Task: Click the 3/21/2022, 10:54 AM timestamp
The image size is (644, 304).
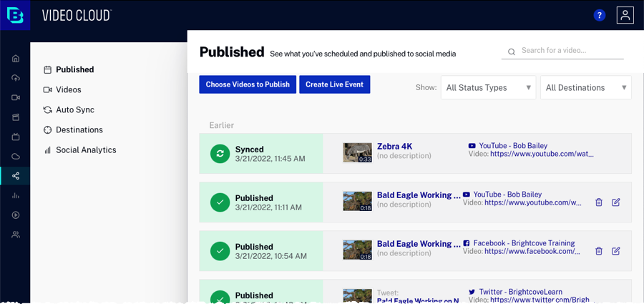Action: (270, 256)
